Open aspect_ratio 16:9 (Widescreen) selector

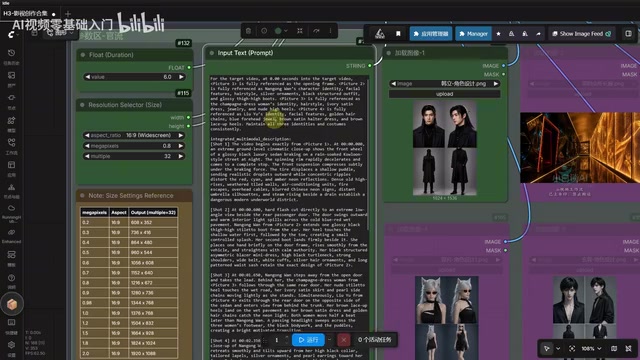pos(134,135)
